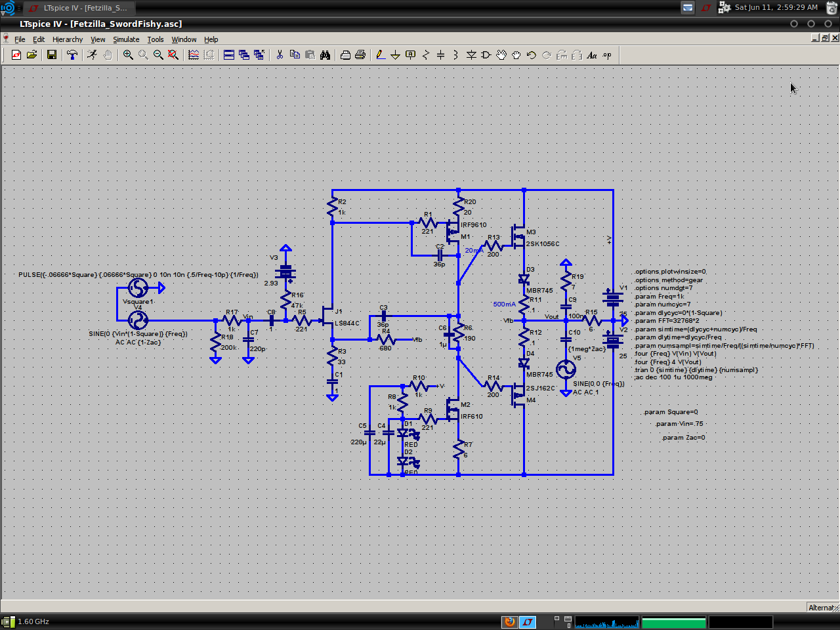Image resolution: width=840 pixels, height=630 pixels.
Task: Open the Help menu
Action: coord(211,39)
